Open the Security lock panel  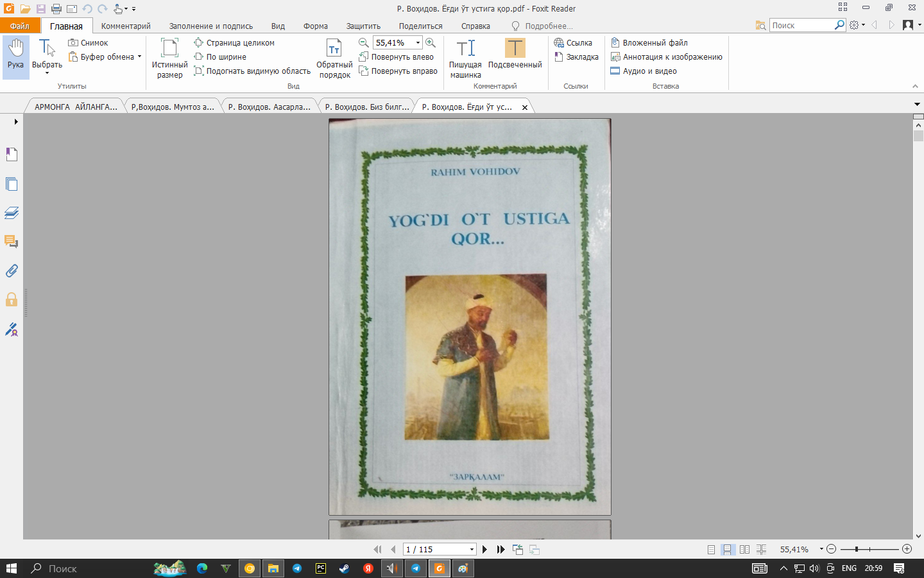(x=12, y=299)
